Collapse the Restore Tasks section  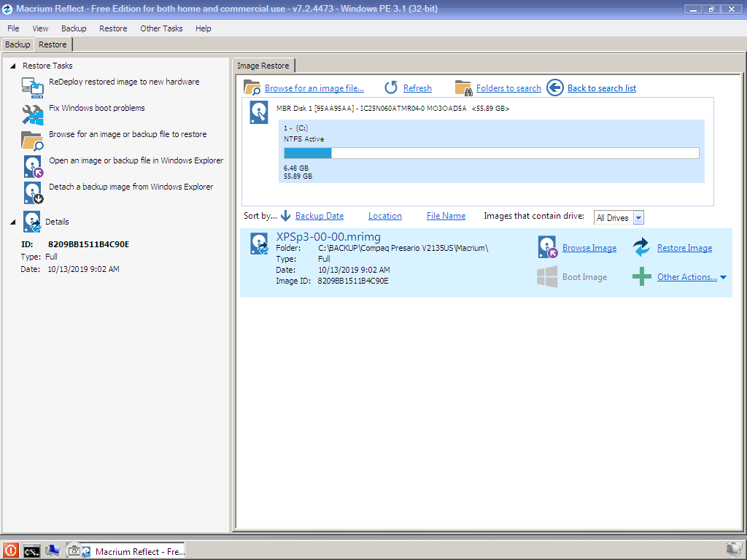tap(13, 66)
